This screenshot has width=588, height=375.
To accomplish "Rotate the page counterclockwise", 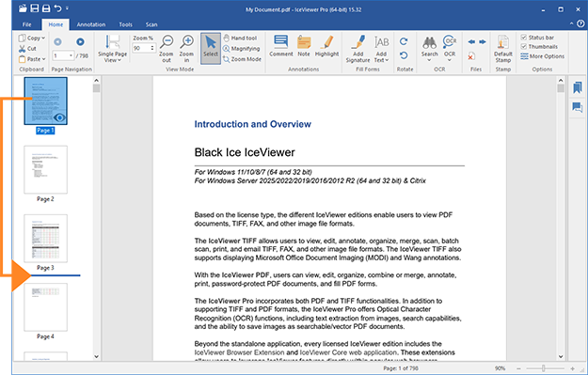I will point(404,55).
